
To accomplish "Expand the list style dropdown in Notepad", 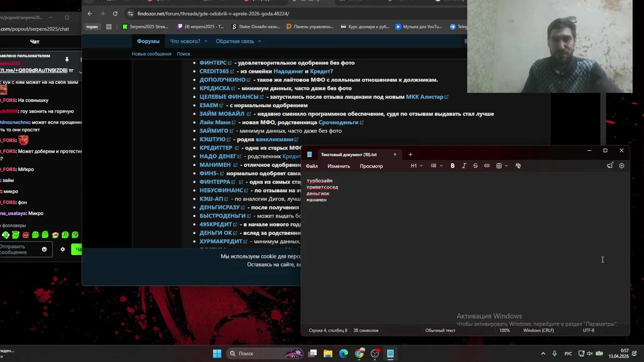I will [x=436, y=166].
